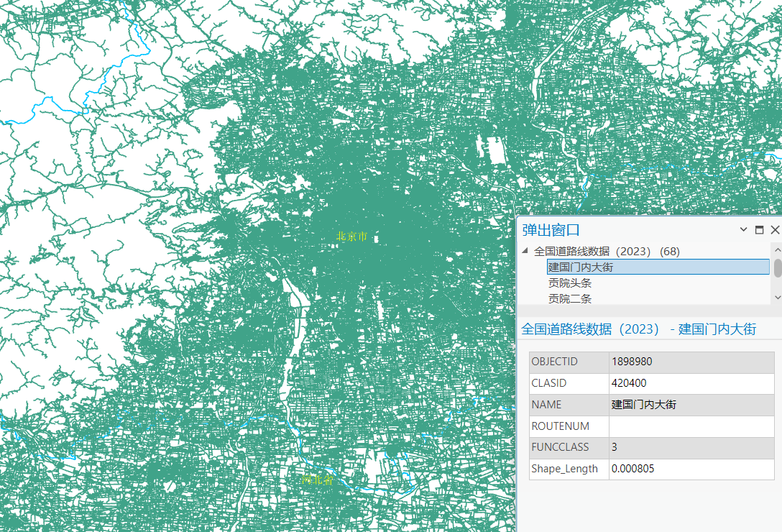Select 贡院二条 in the feature list
Viewport: 782px width, 532px height.
click(570, 298)
